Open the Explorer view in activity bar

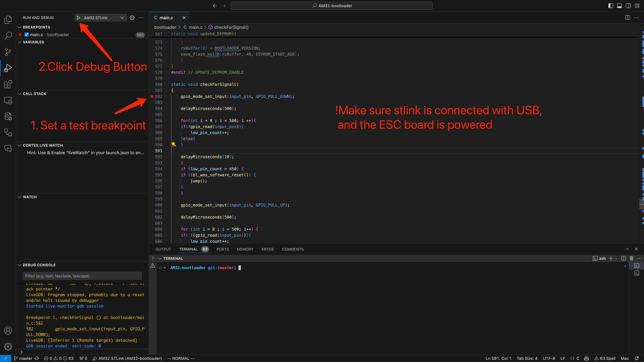8,20
